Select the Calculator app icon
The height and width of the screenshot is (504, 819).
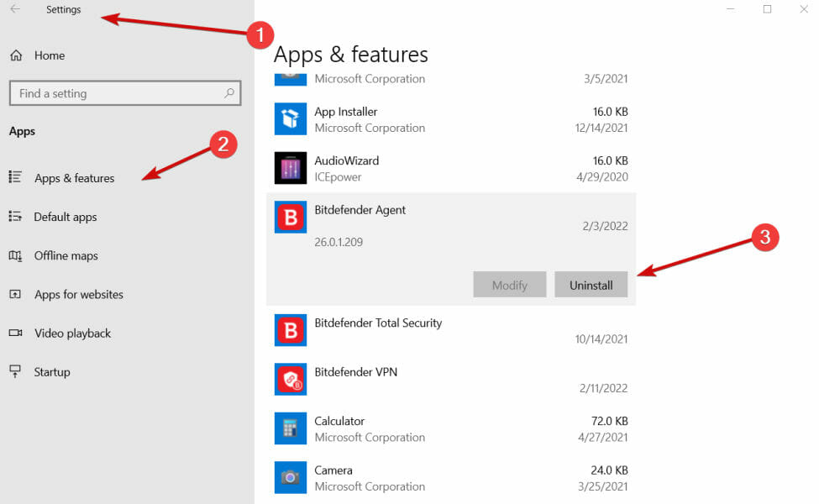click(x=291, y=428)
